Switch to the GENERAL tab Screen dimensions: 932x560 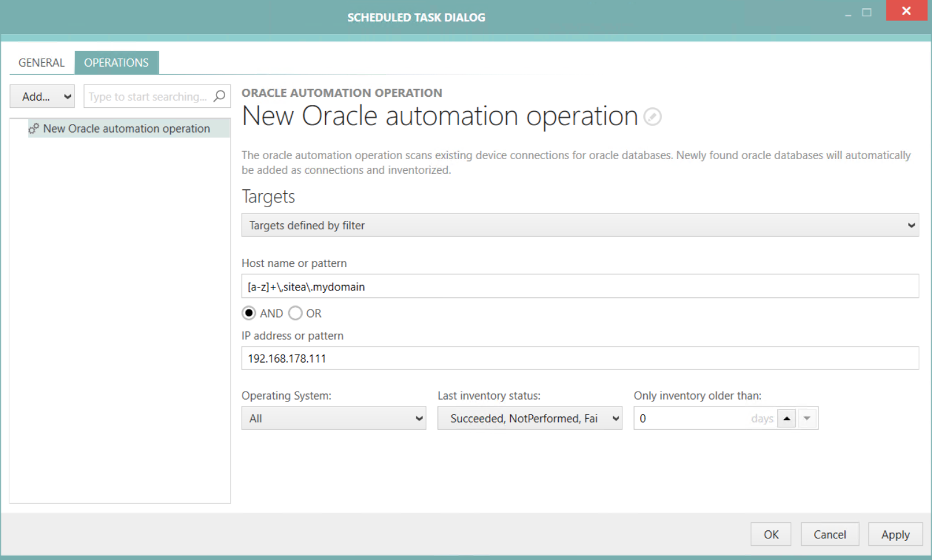coord(41,62)
